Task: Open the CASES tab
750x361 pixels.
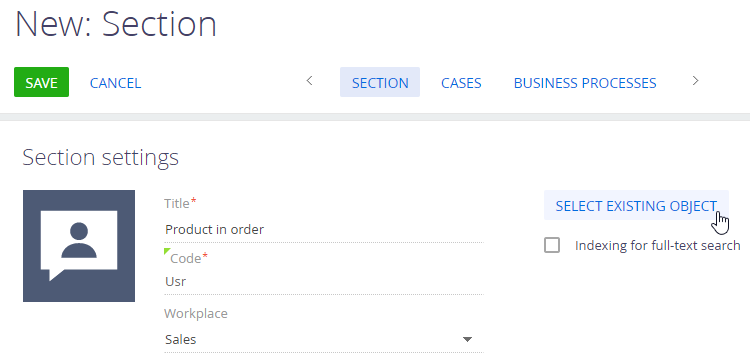Action: [x=461, y=83]
